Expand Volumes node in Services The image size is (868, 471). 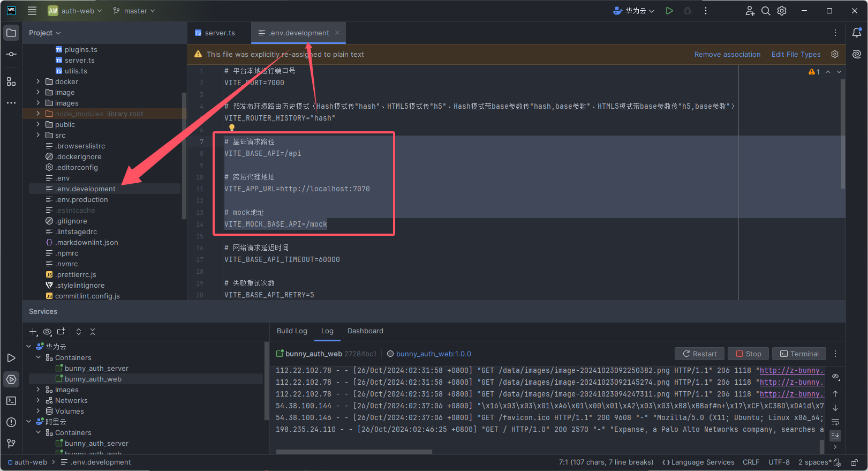[38, 411]
